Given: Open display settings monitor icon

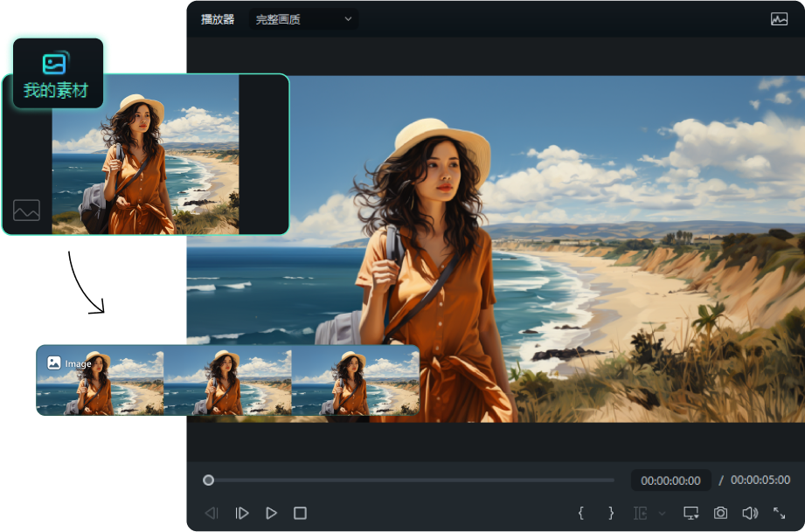Looking at the screenshot, I should tap(690, 513).
